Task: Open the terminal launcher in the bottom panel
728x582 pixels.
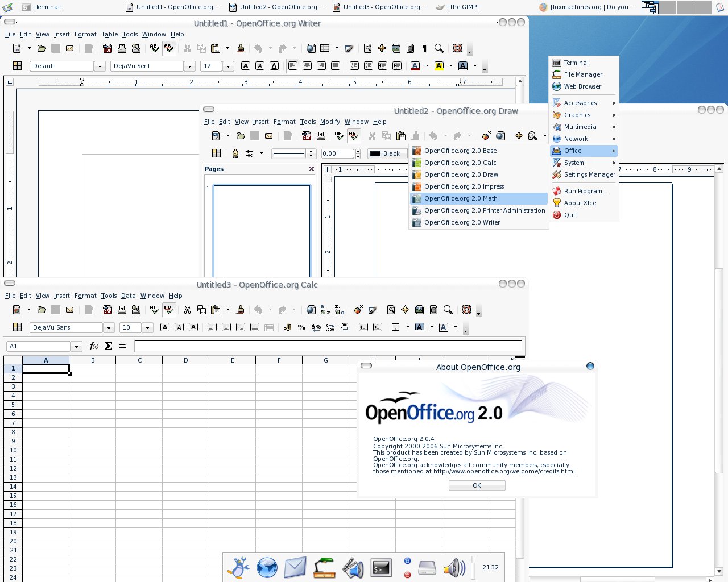Action: (381, 567)
